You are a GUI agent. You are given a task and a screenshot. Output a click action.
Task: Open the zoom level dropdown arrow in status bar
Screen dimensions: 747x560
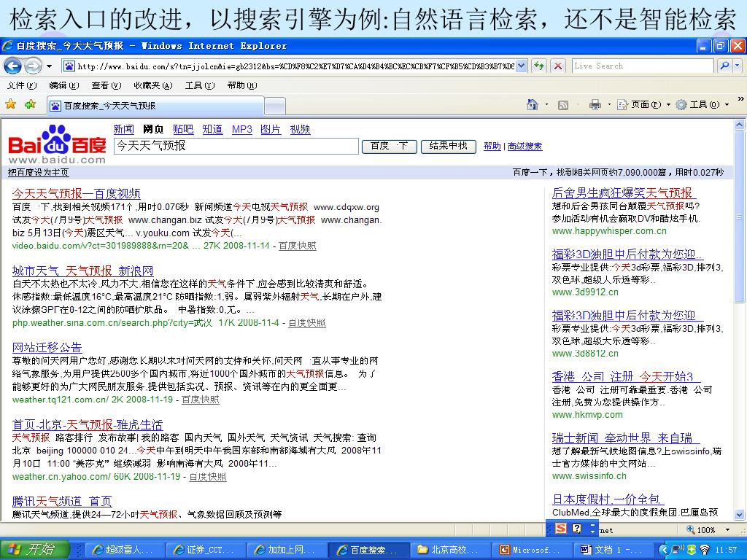[727, 529]
